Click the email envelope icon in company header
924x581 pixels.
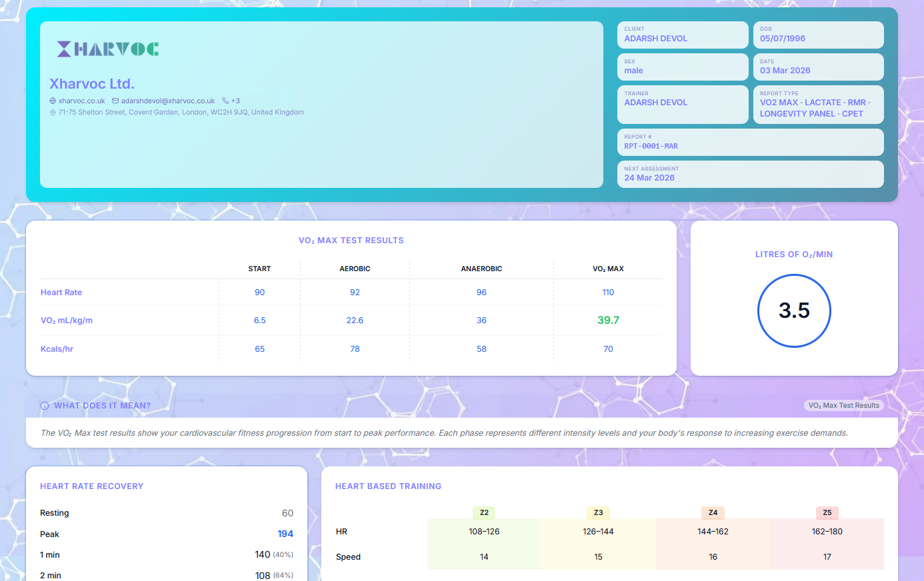point(115,101)
